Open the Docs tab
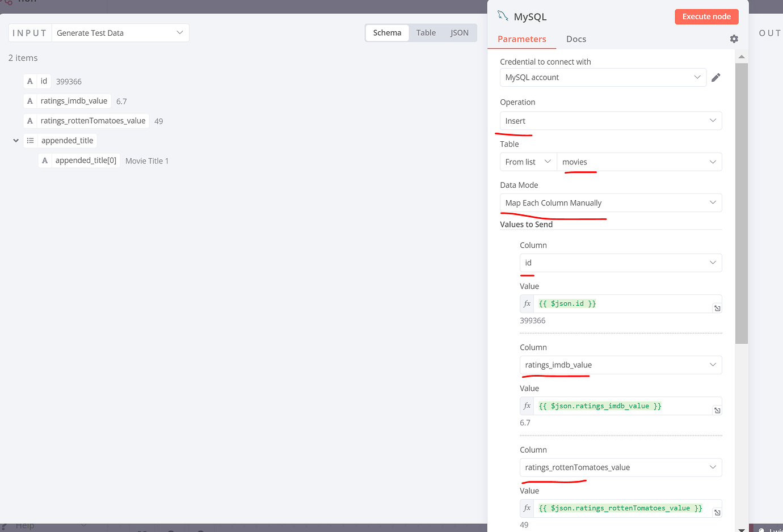 [576, 39]
